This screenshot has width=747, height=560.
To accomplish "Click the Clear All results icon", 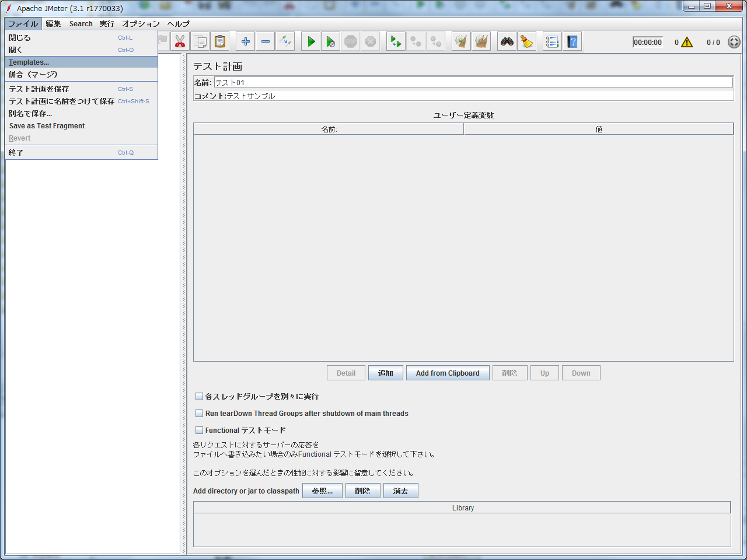I will (481, 41).
